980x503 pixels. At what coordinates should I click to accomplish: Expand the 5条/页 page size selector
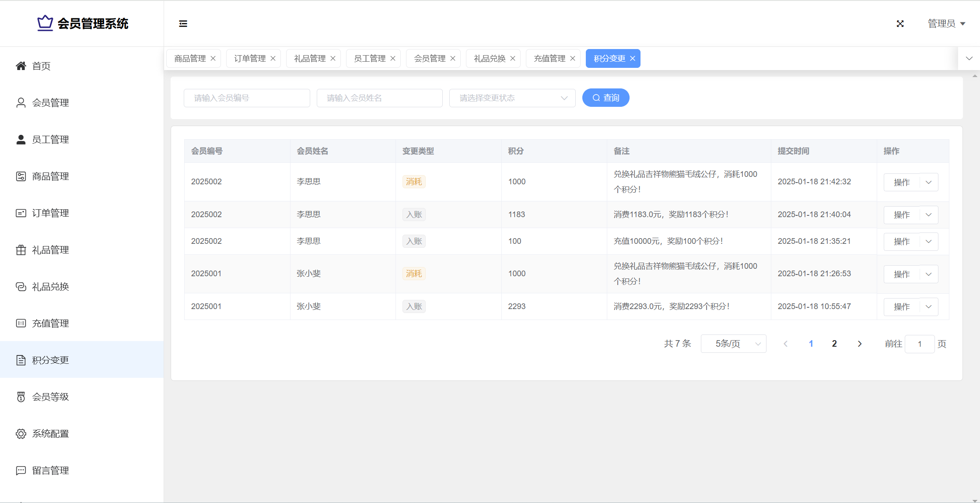[733, 344]
